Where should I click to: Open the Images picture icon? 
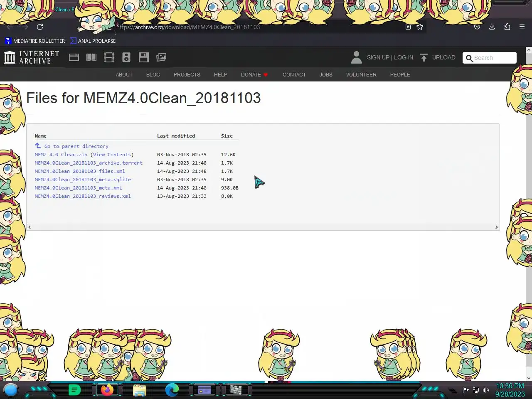[x=161, y=57]
